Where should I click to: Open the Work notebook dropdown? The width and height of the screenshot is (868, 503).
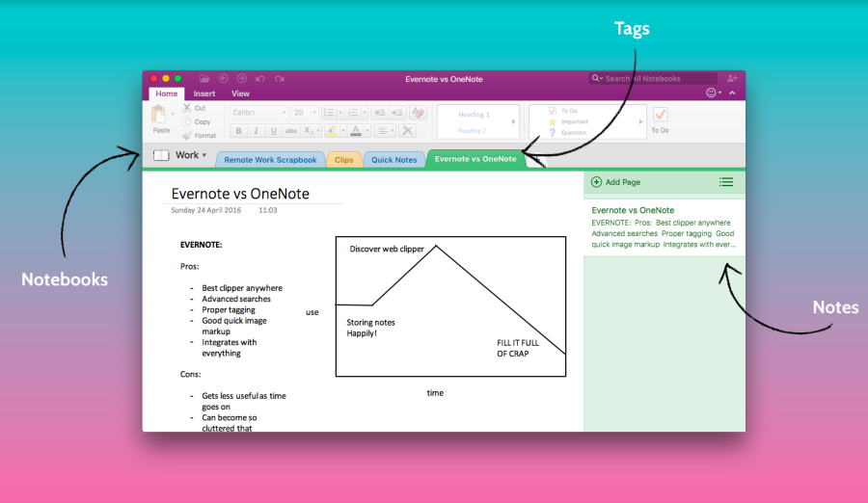[191, 155]
